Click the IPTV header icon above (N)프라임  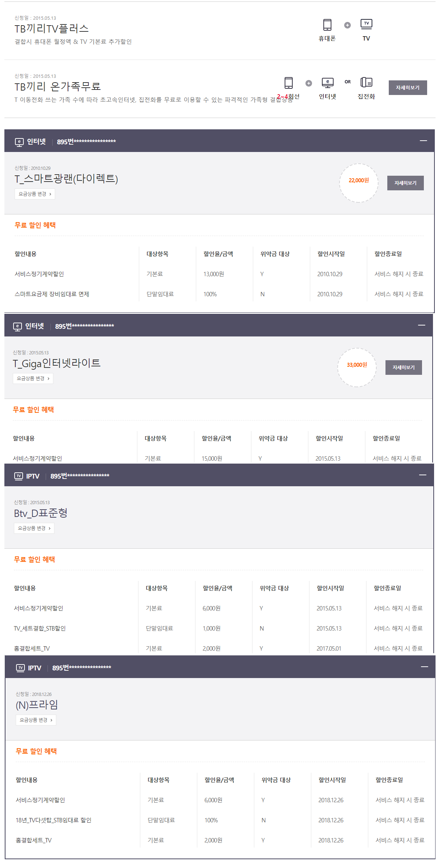point(20,668)
